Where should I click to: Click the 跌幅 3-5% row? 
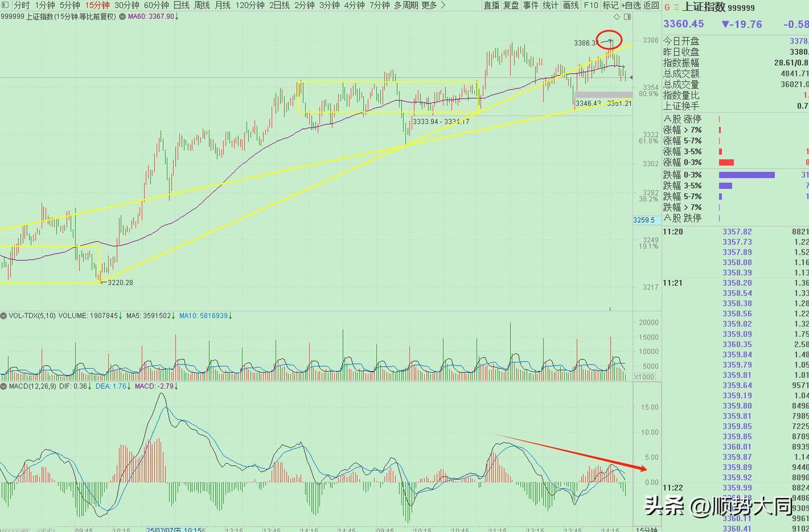point(736,186)
